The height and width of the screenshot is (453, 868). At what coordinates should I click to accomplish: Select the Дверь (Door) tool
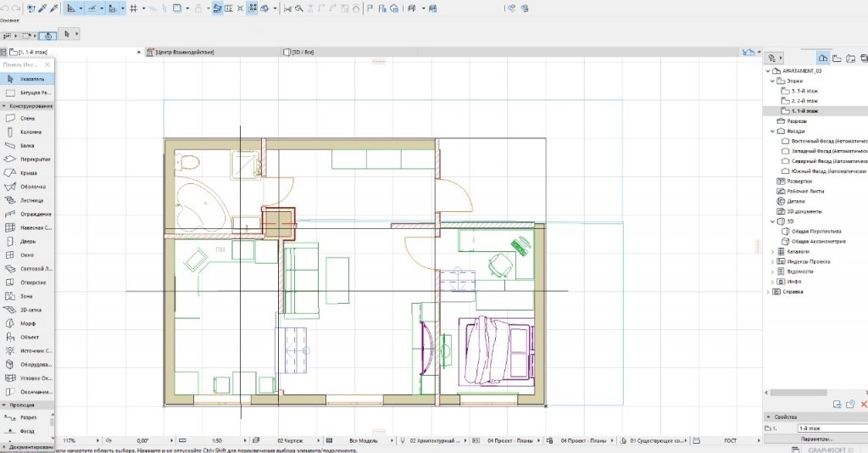pyautogui.click(x=27, y=241)
